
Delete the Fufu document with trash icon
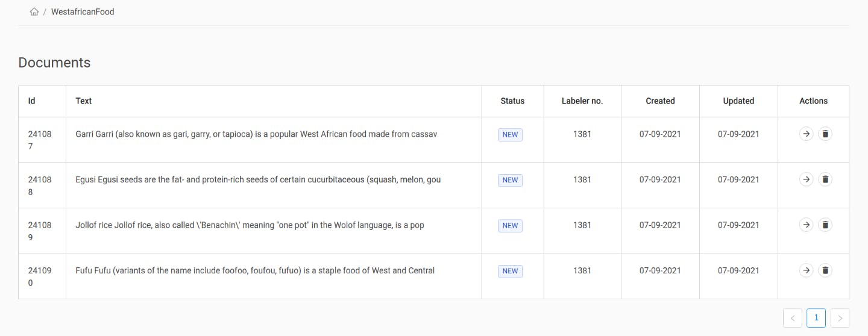[826, 270]
